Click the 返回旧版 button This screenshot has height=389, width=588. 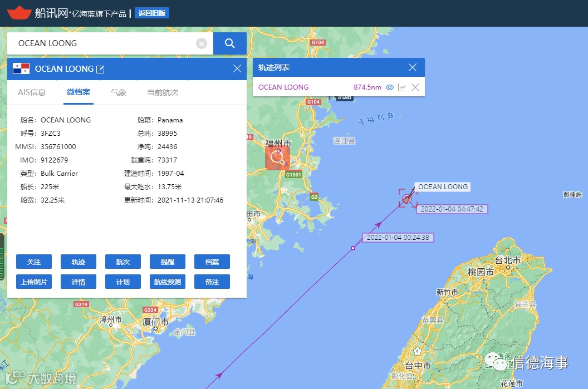coord(152,13)
